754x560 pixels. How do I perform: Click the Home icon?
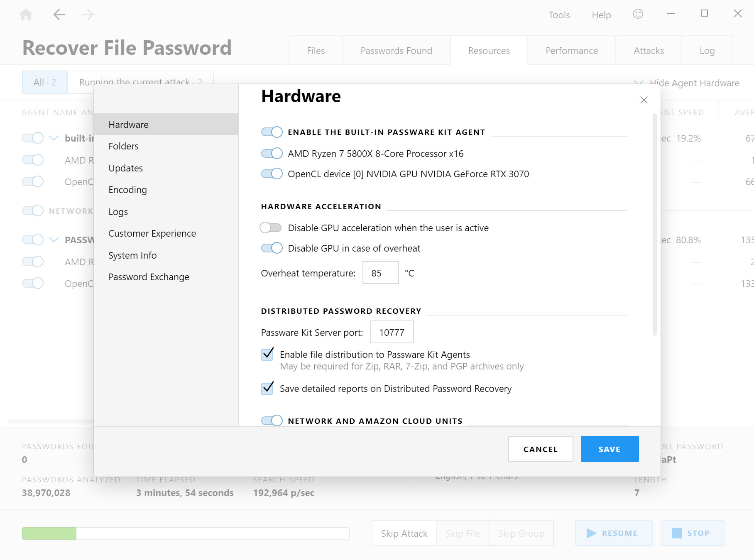[x=26, y=14]
